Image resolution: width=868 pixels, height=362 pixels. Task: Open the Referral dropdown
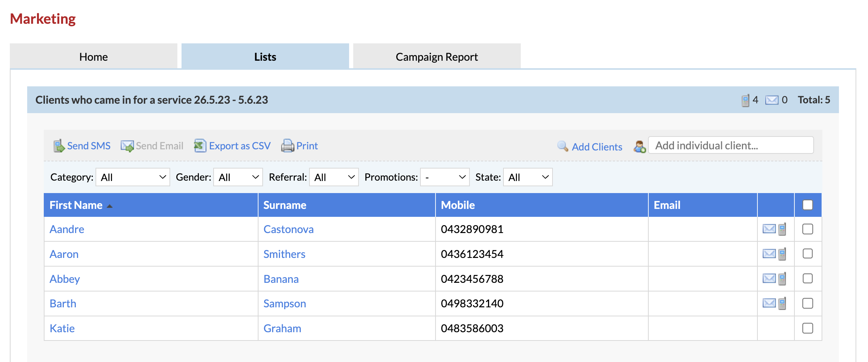tap(334, 177)
